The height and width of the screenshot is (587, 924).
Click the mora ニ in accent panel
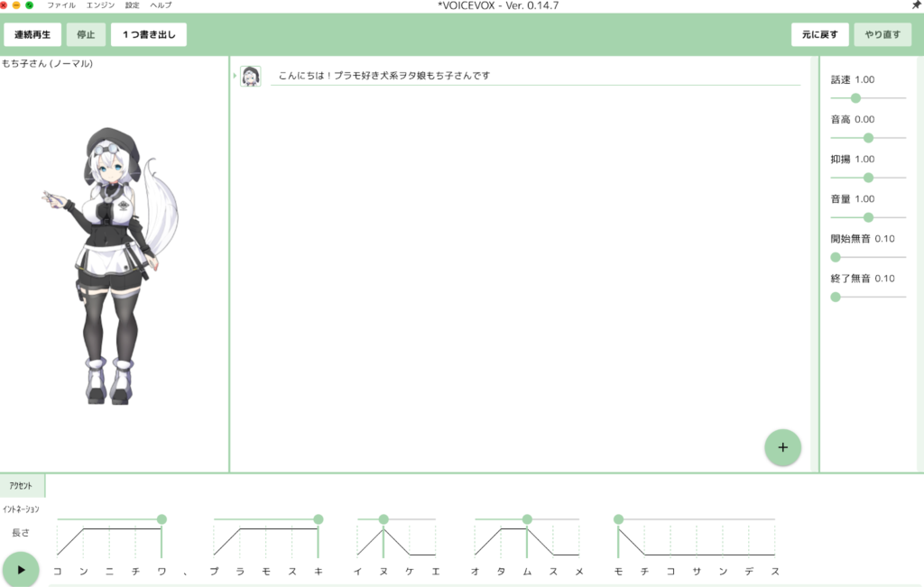[x=109, y=571]
